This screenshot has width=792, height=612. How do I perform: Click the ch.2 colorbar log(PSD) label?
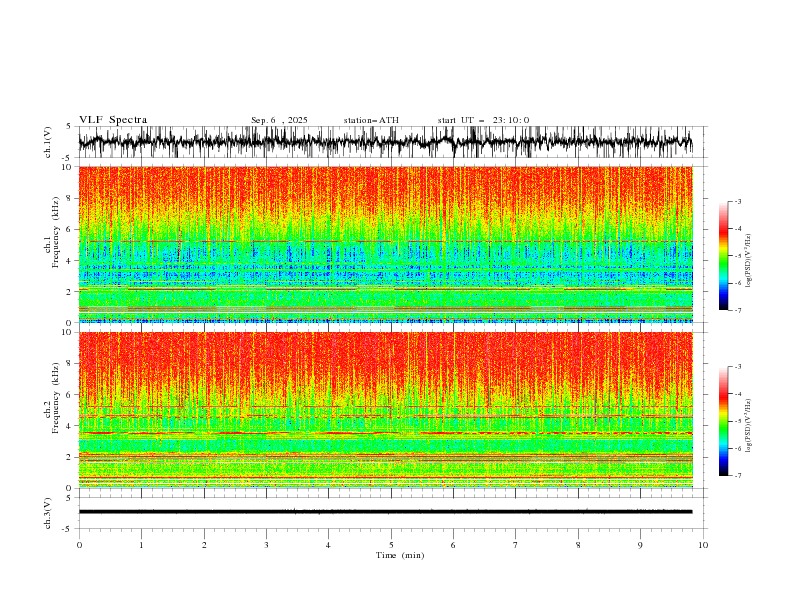[x=749, y=426]
